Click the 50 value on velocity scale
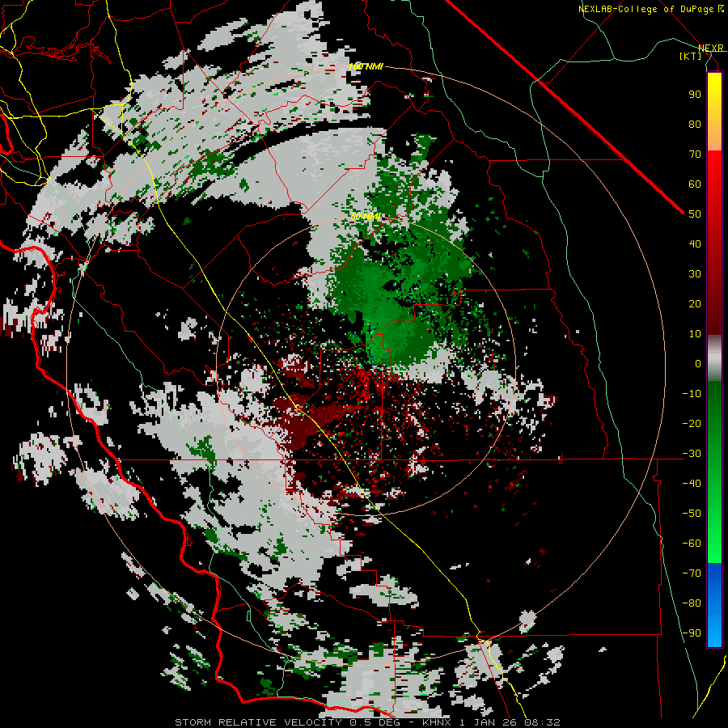This screenshot has width=728, height=728. (695, 214)
